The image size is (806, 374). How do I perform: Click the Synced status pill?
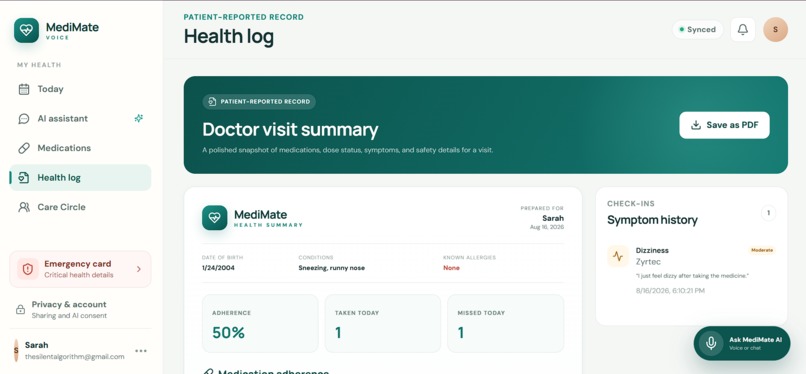(698, 30)
